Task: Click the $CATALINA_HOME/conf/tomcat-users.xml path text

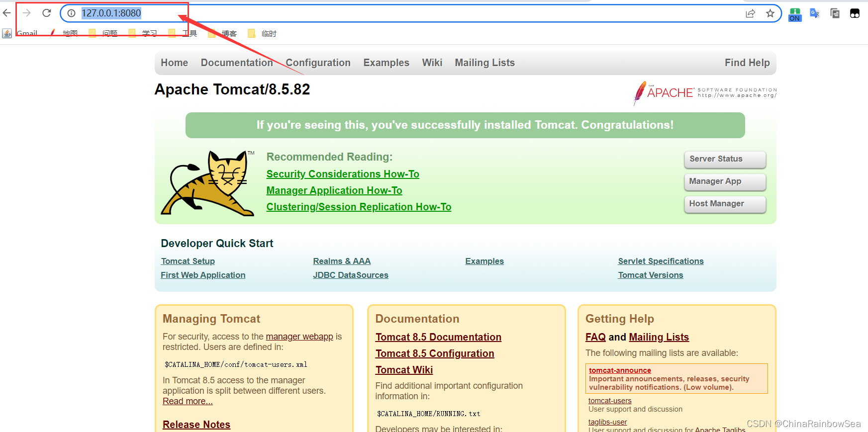Action: [x=236, y=364]
